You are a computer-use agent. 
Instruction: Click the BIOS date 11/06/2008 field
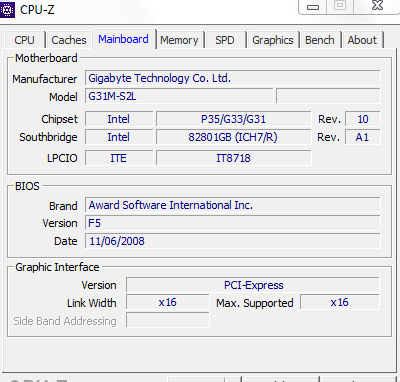[232, 241]
